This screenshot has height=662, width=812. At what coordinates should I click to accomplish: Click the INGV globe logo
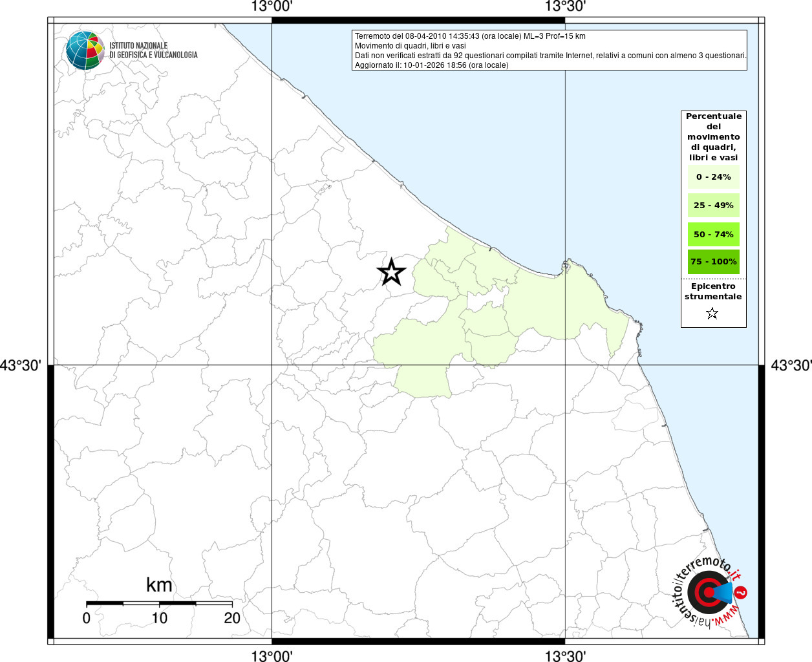coord(85,50)
